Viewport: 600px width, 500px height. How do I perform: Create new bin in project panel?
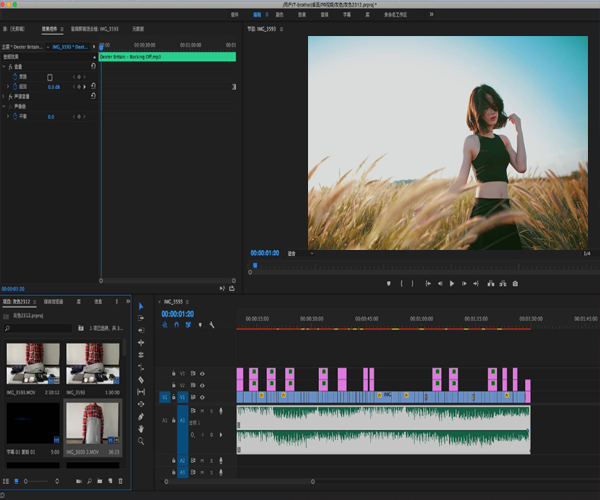99,481
